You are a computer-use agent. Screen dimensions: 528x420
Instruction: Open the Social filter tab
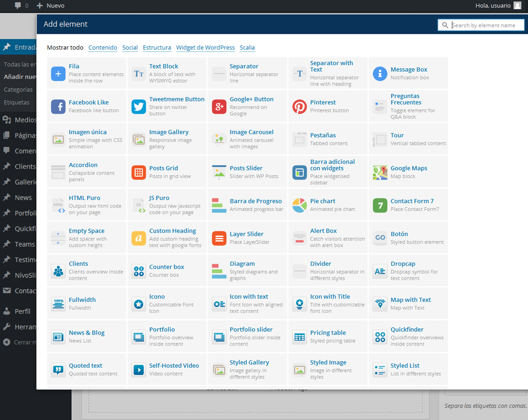130,47
